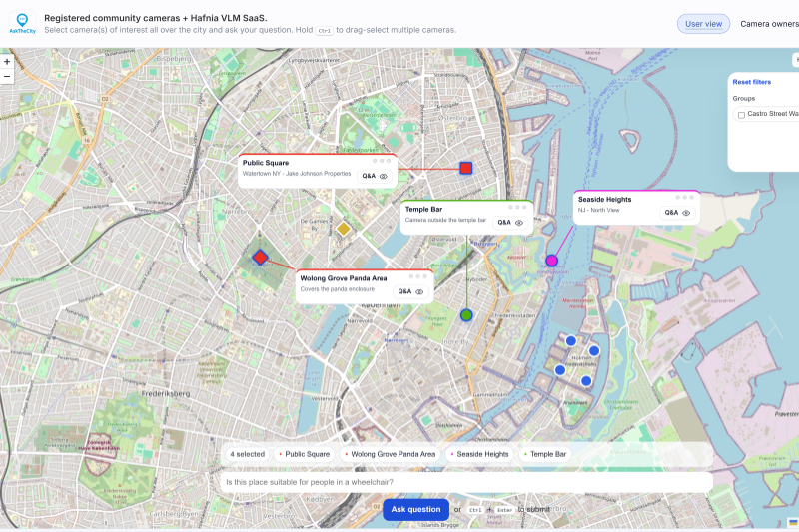
Task: Click the AskTheCity logo icon
Action: (x=22, y=22)
